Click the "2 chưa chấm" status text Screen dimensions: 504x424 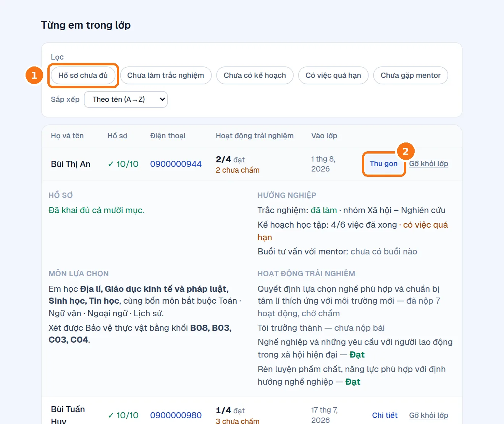(x=237, y=170)
